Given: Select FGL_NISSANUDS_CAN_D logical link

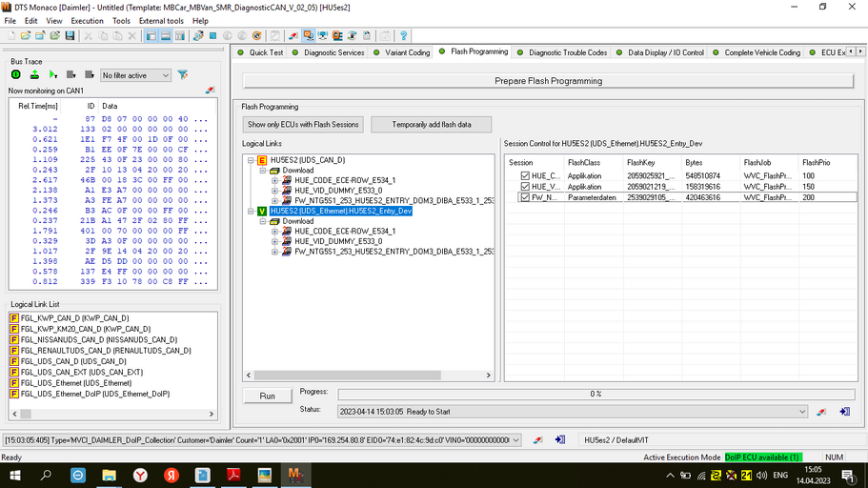Looking at the screenshot, I should (98, 339).
